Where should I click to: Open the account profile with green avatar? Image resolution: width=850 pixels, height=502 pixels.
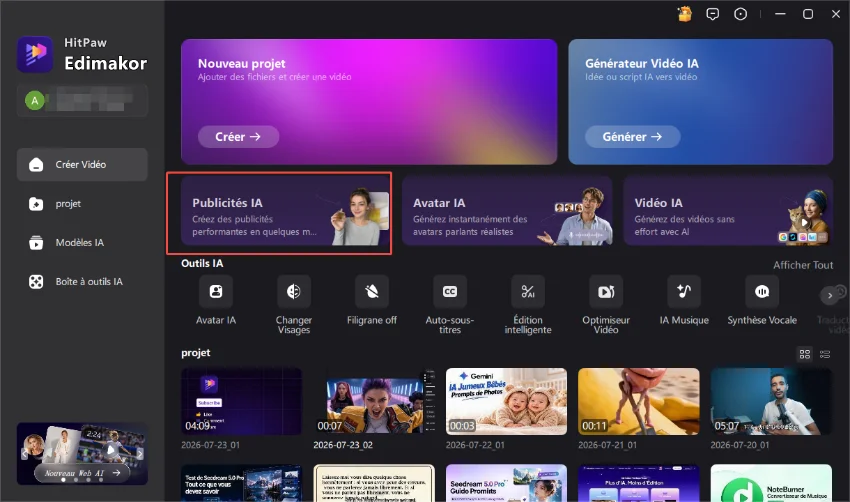(82, 100)
